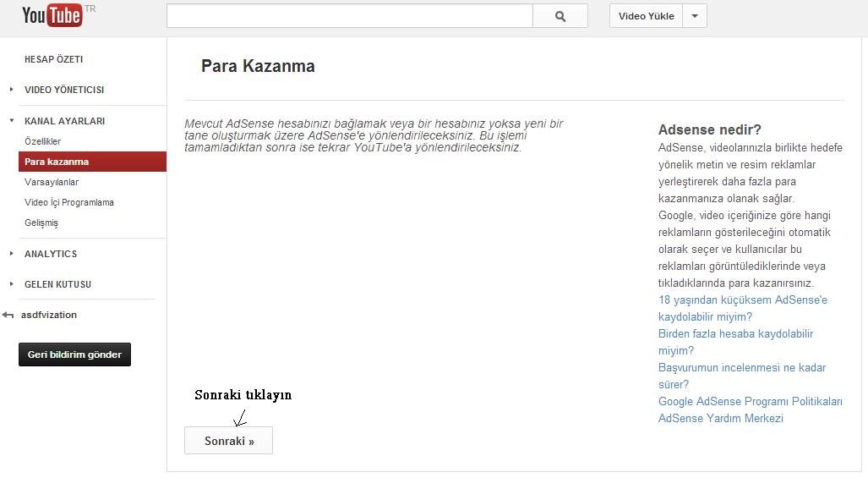The width and height of the screenshot is (868, 478).
Task: Select the Para kazanma menu item
Action: (92, 162)
